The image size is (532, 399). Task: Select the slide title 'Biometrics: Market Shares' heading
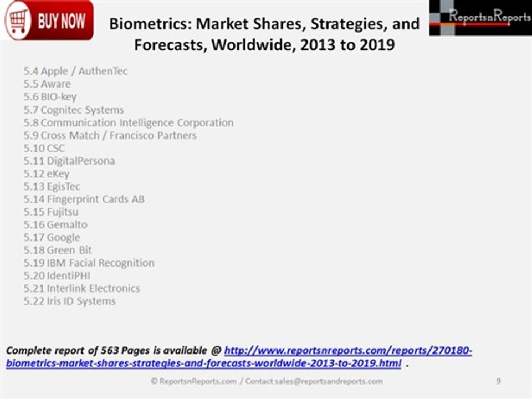(264, 34)
